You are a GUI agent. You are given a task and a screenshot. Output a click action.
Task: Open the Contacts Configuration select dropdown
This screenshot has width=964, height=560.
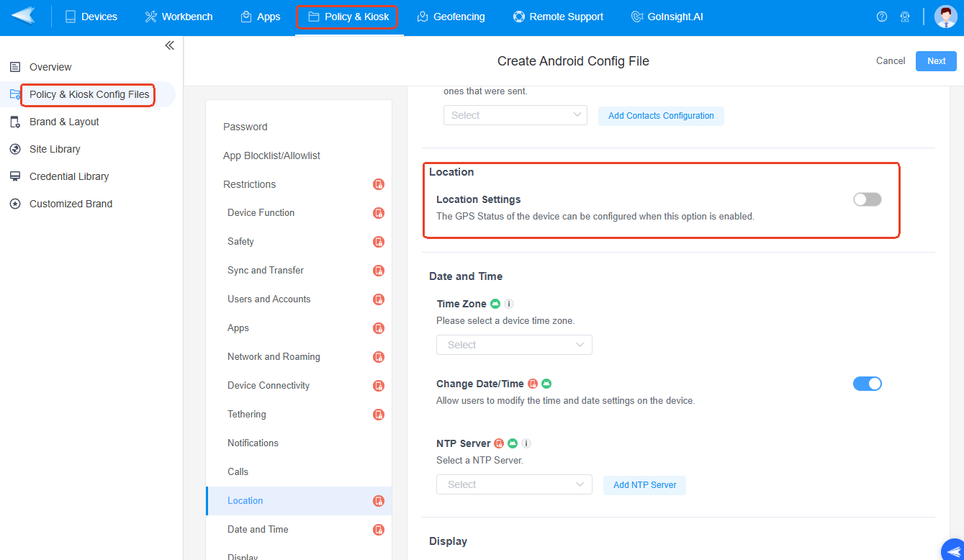[515, 115]
